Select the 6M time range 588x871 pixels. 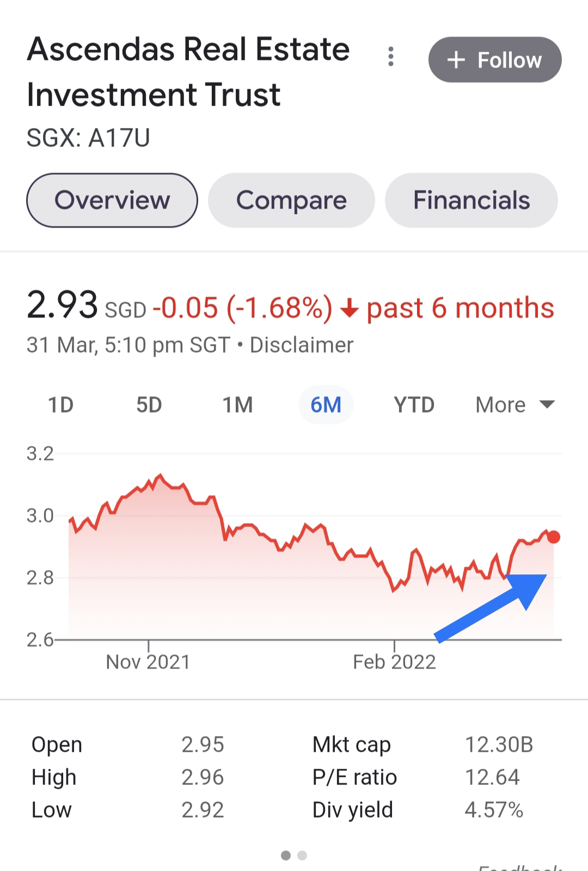point(326,405)
